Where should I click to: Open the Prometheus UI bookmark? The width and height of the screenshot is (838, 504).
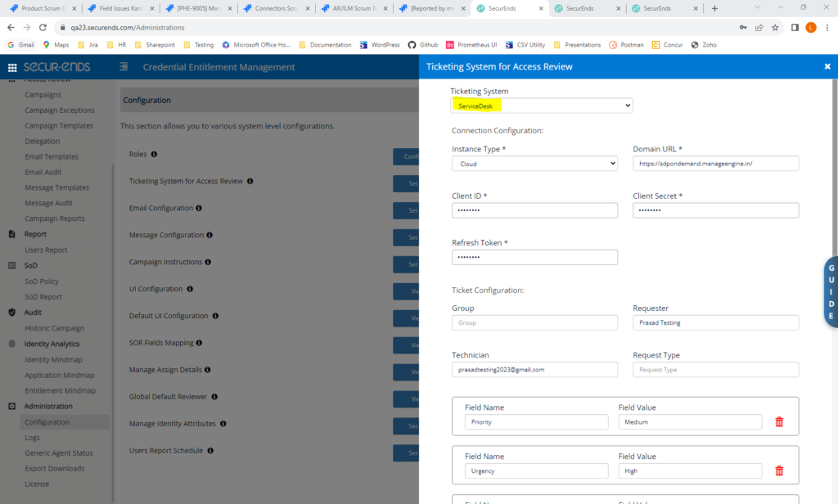coord(471,45)
